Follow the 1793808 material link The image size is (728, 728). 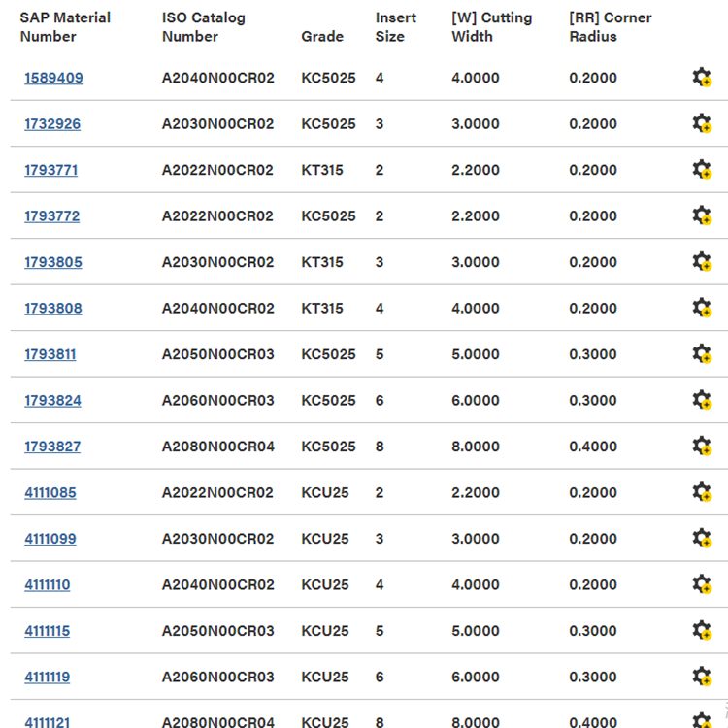pyautogui.click(x=53, y=309)
